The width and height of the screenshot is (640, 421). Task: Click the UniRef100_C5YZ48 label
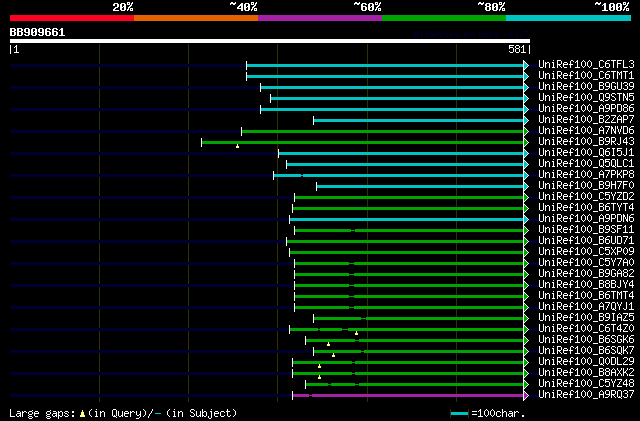[x=586, y=384]
